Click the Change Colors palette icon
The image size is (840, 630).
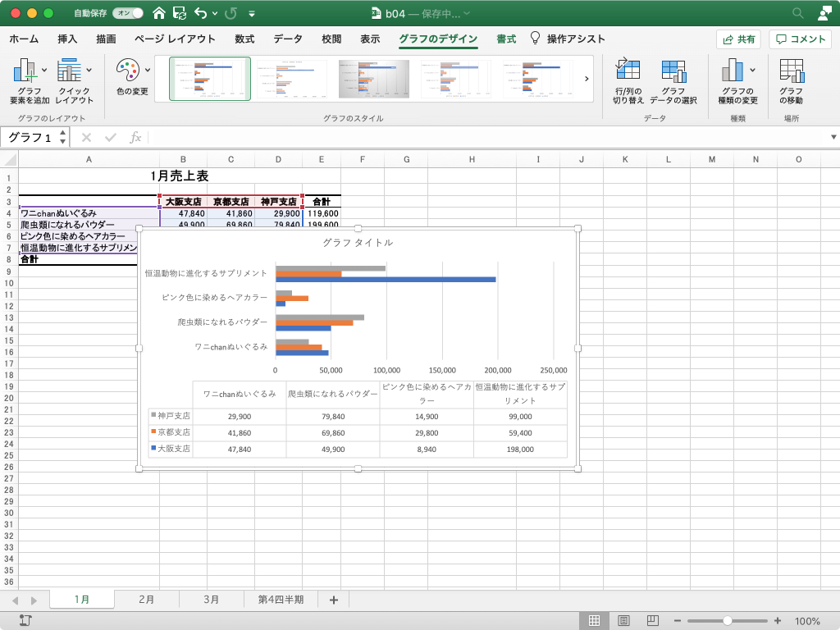[x=128, y=71]
